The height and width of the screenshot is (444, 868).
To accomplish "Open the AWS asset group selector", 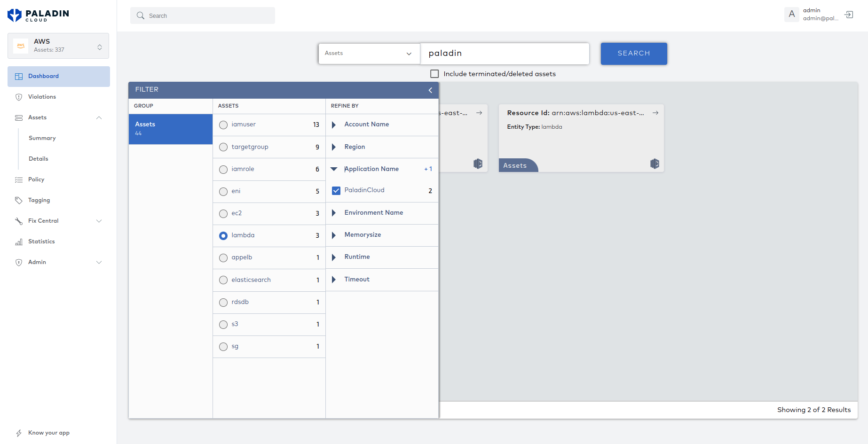I will tap(58, 46).
